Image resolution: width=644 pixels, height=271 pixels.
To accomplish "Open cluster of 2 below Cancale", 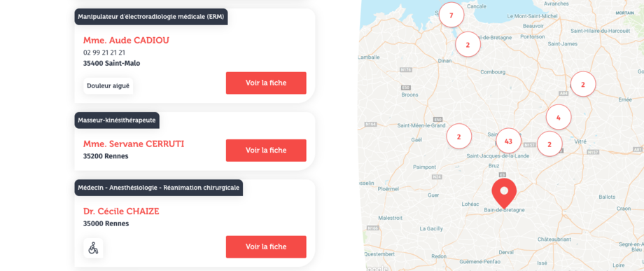I will tap(468, 44).
